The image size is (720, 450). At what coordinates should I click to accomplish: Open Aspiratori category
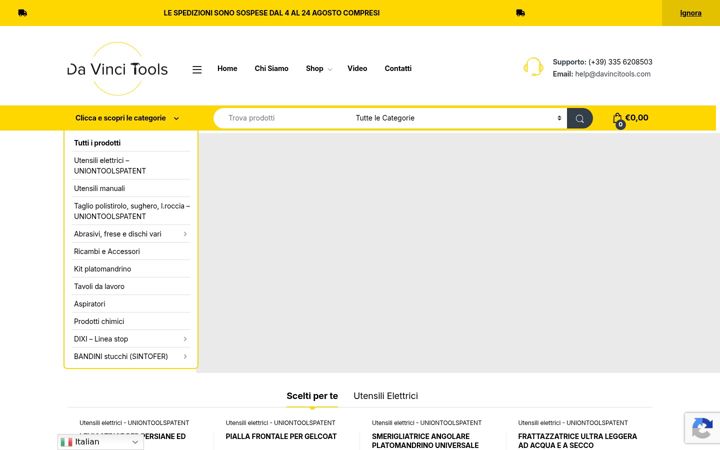(x=90, y=304)
